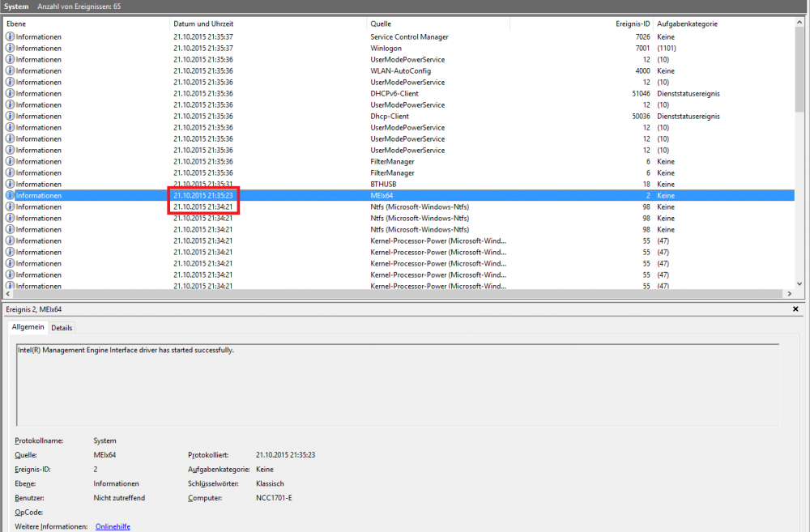The height and width of the screenshot is (532, 810).
Task: Click the Aufgabenkategorie column header
Action: [721, 23]
